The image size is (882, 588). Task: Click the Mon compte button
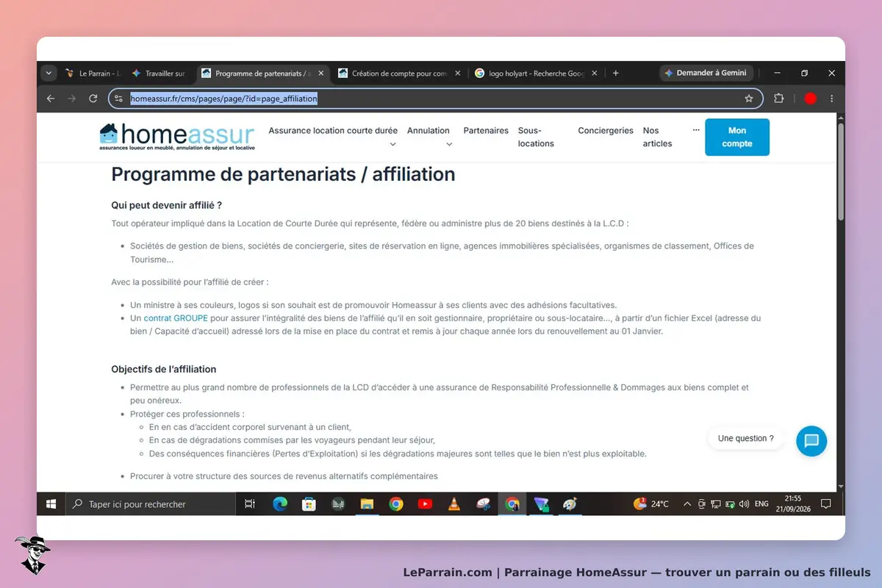(737, 137)
